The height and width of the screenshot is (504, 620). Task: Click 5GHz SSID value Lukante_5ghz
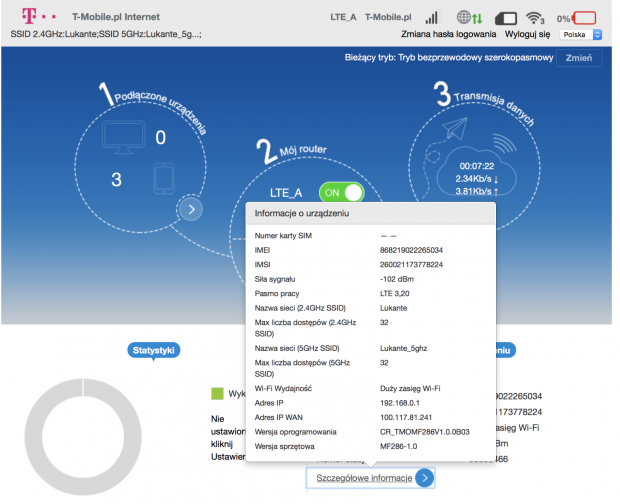(404, 348)
